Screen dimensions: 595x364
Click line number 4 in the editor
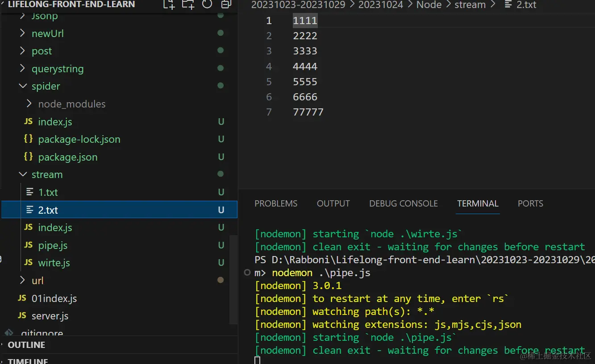point(269,66)
